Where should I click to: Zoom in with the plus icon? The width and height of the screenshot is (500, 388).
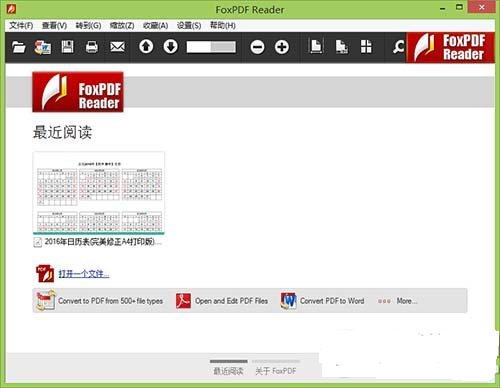point(282,47)
